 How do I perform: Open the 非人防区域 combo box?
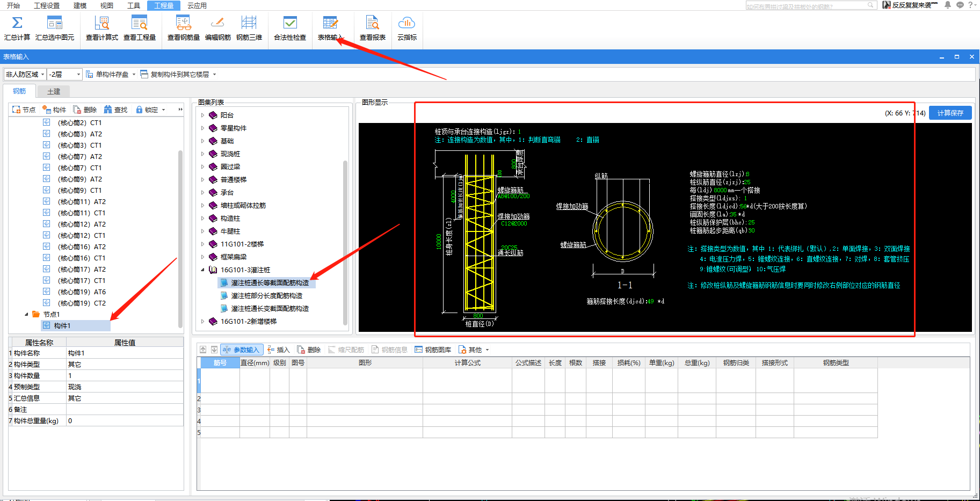[x=25, y=74]
